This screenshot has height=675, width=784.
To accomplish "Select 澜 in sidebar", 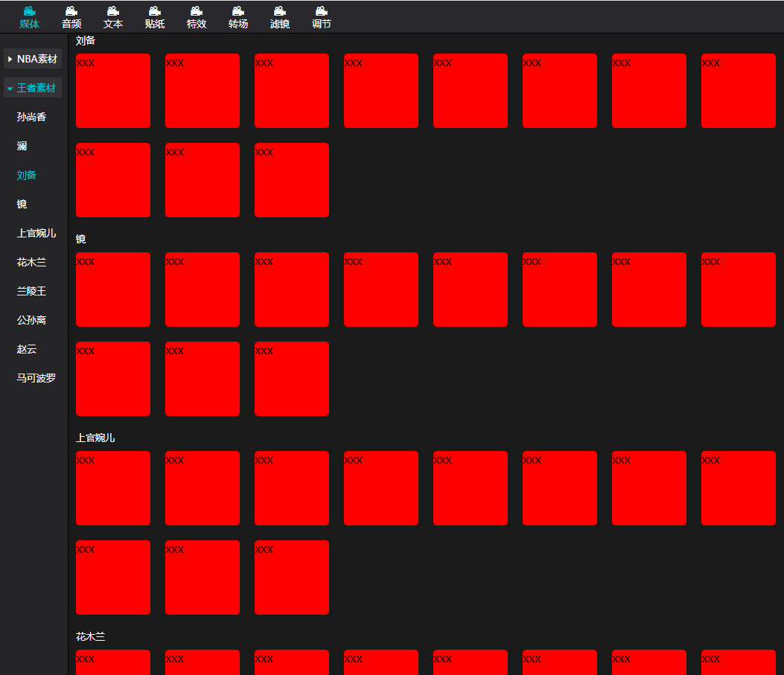I will tap(22, 146).
